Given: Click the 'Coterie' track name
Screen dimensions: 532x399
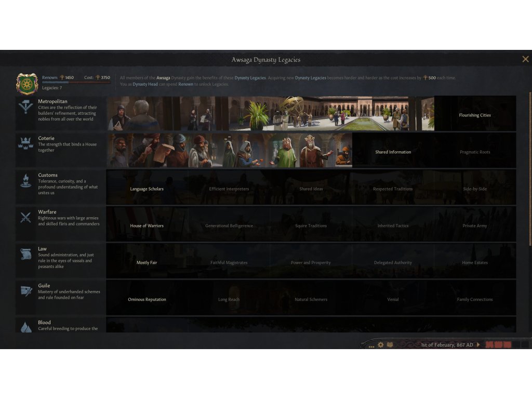Looking at the screenshot, I should coord(46,138).
